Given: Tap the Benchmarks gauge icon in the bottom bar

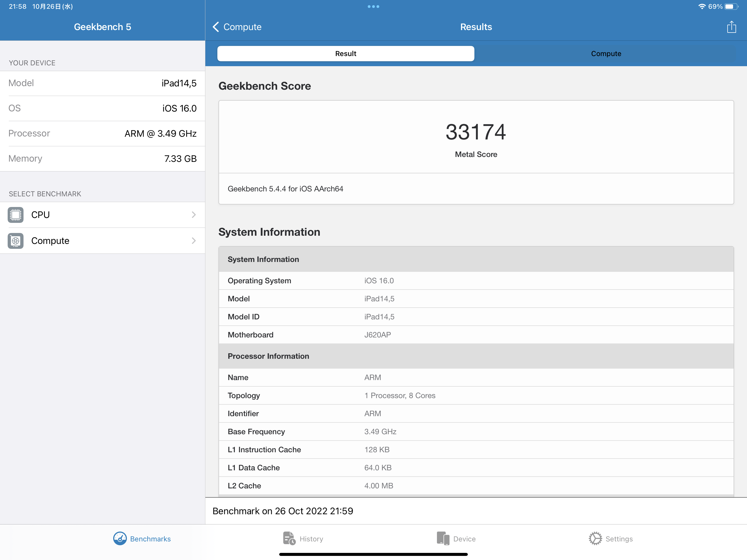Looking at the screenshot, I should [120, 538].
